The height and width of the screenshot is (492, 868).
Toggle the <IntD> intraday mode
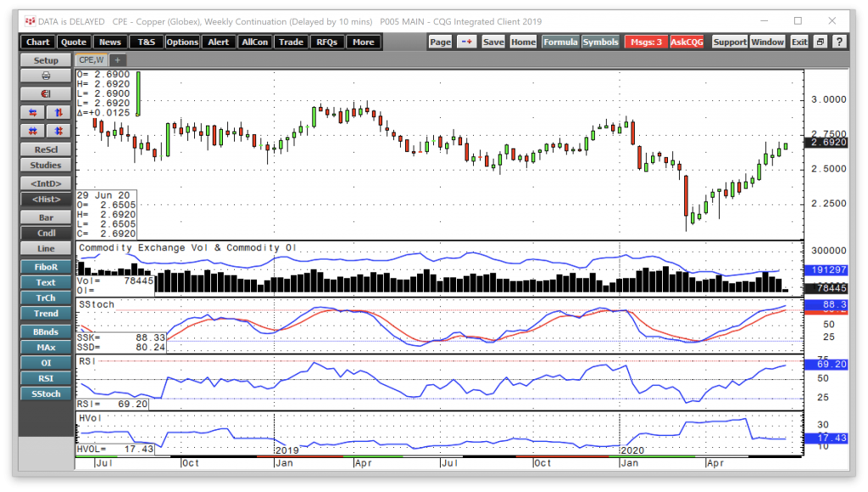point(46,182)
